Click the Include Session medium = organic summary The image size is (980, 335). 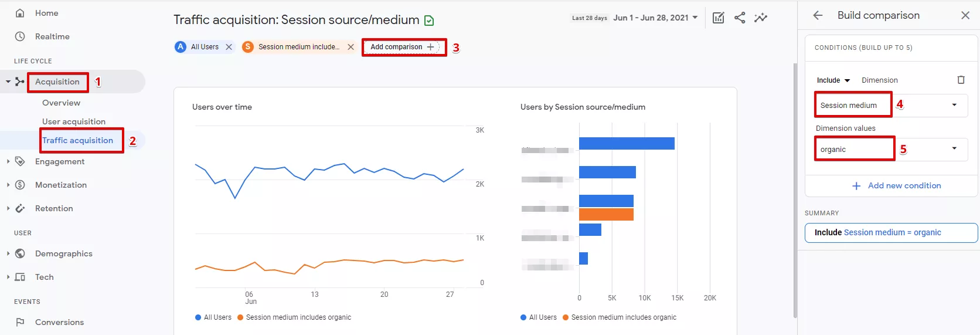(x=891, y=232)
